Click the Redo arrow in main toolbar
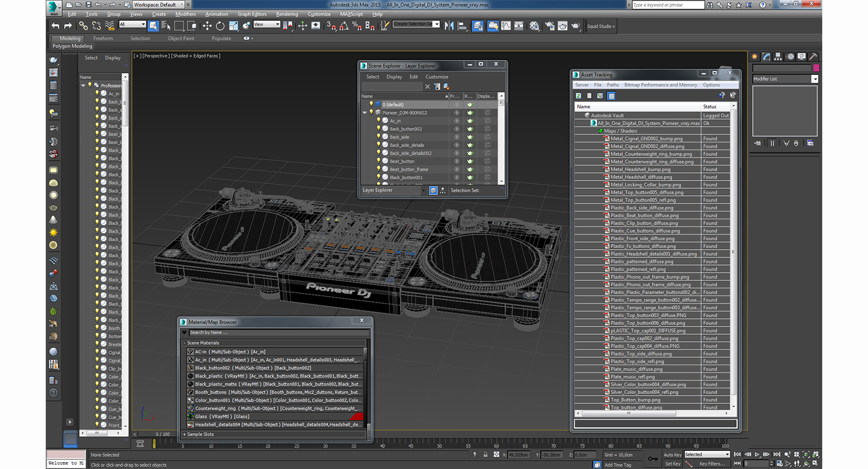Image resolution: width=868 pixels, height=469 pixels. 67,26
